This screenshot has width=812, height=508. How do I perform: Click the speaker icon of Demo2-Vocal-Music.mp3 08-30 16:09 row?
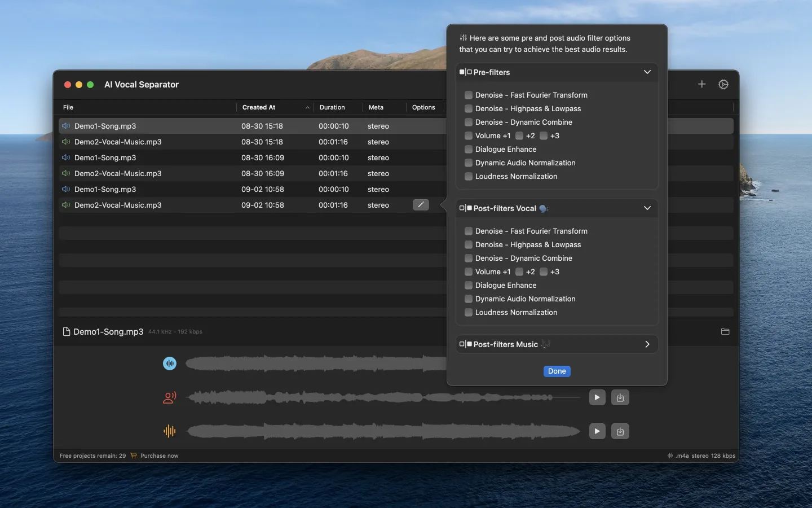66,173
